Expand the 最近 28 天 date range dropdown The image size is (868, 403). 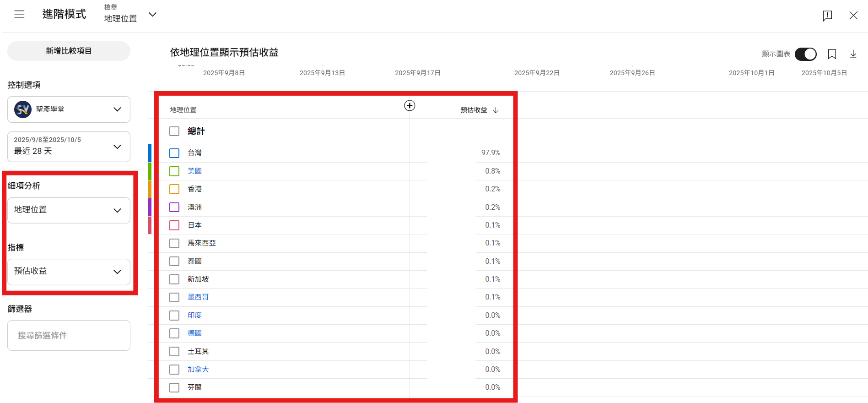[69, 147]
